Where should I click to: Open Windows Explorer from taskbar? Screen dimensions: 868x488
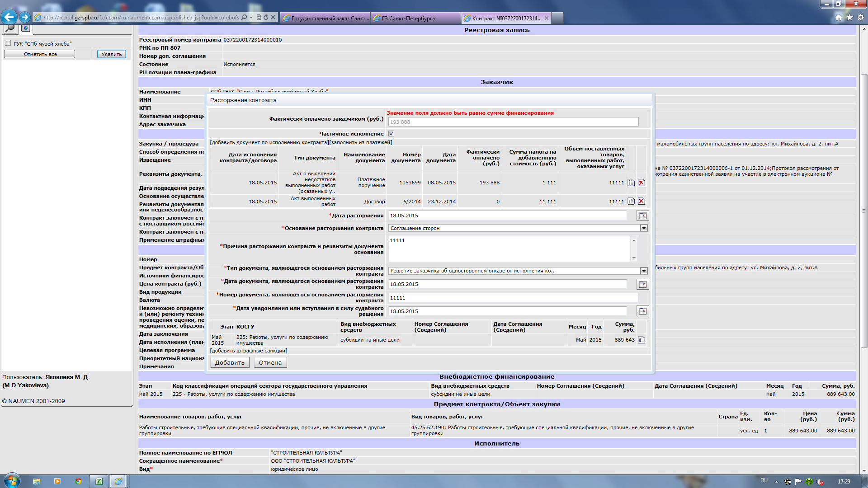[x=37, y=481]
